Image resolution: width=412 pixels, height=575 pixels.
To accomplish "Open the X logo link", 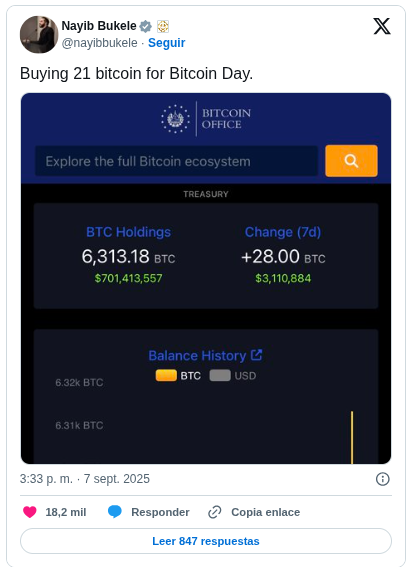I will tap(382, 26).
